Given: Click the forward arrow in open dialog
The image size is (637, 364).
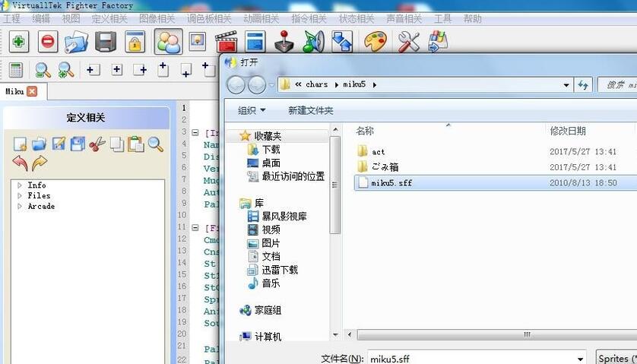Looking at the screenshot, I should point(257,85).
